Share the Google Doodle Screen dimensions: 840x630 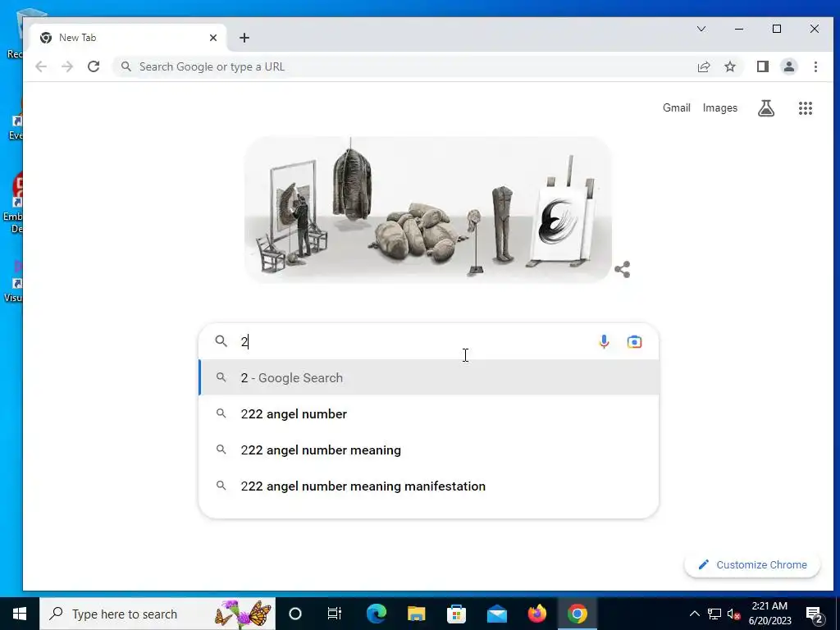(622, 269)
